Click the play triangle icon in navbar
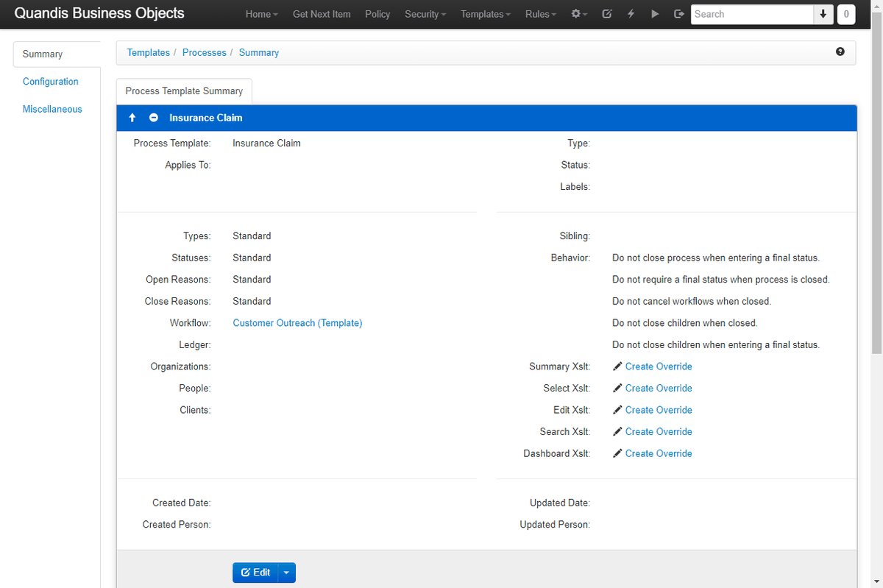Viewport: 883px width, 588px height. (655, 14)
